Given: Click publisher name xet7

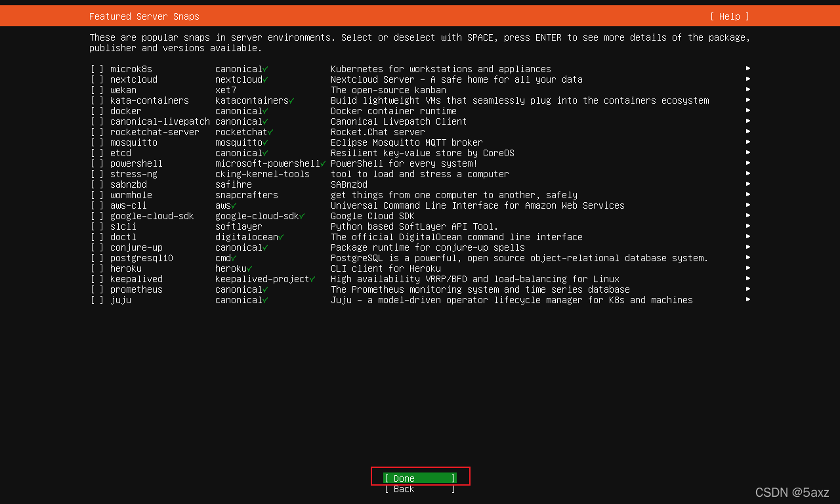Looking at the screenshot, I should click(226, 90).
